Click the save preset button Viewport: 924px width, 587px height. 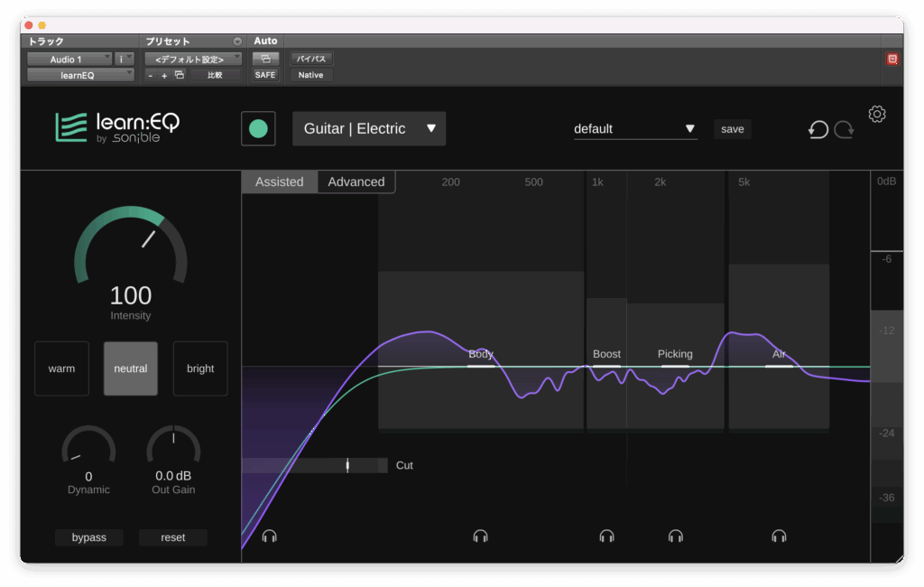[733, 128]
